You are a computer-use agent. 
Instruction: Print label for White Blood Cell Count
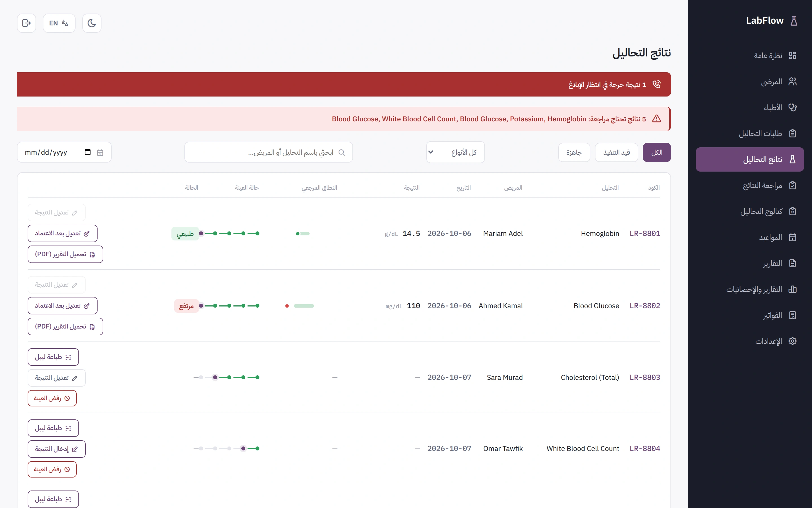click(x=53, y=428)
